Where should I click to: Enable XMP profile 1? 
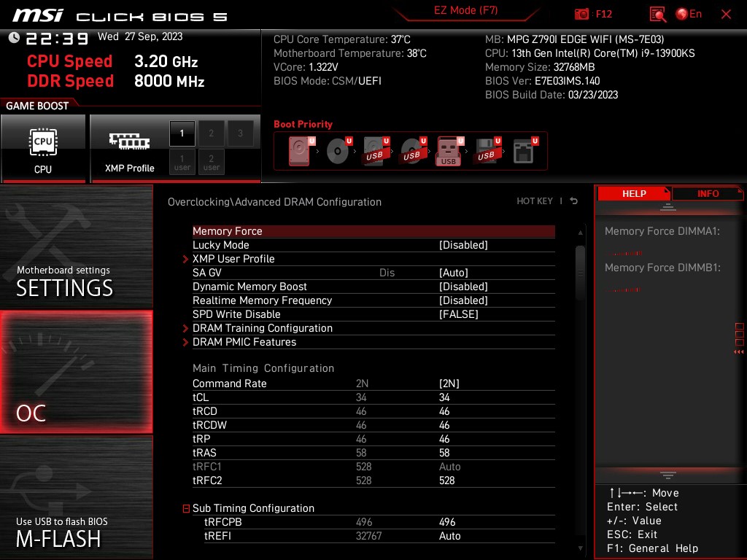(182, 133)
